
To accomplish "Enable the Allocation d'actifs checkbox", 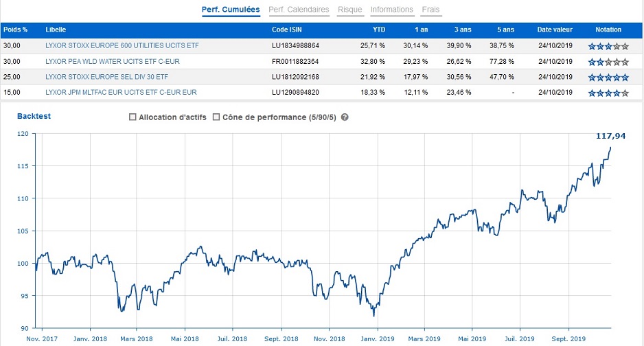I will (x=133, y=117).
